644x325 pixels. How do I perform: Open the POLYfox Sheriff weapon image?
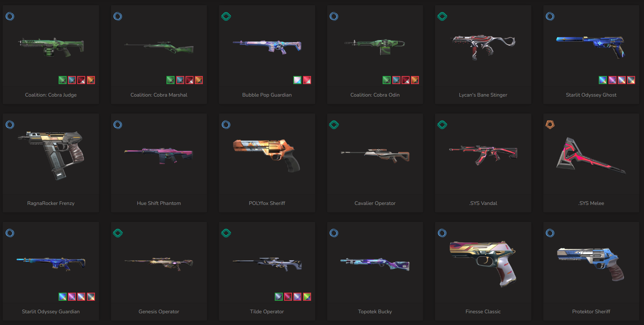pos(267,155)
